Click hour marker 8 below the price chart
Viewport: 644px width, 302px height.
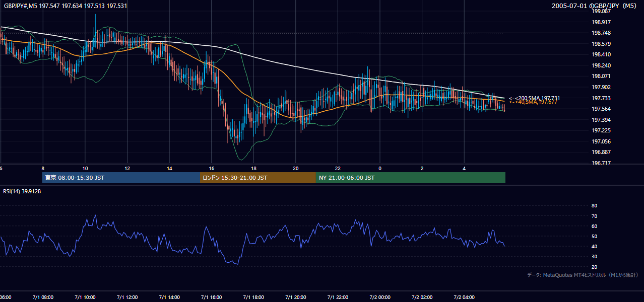tap(43, 168)
